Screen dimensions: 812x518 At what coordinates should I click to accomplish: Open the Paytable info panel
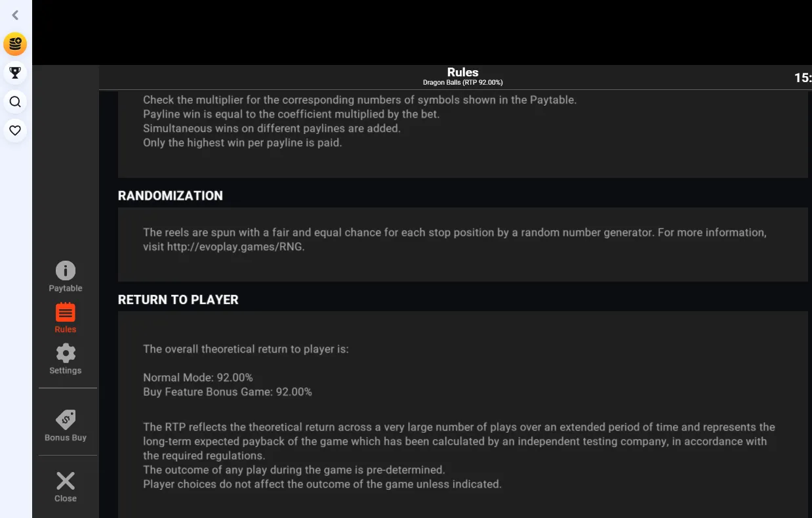66,276
